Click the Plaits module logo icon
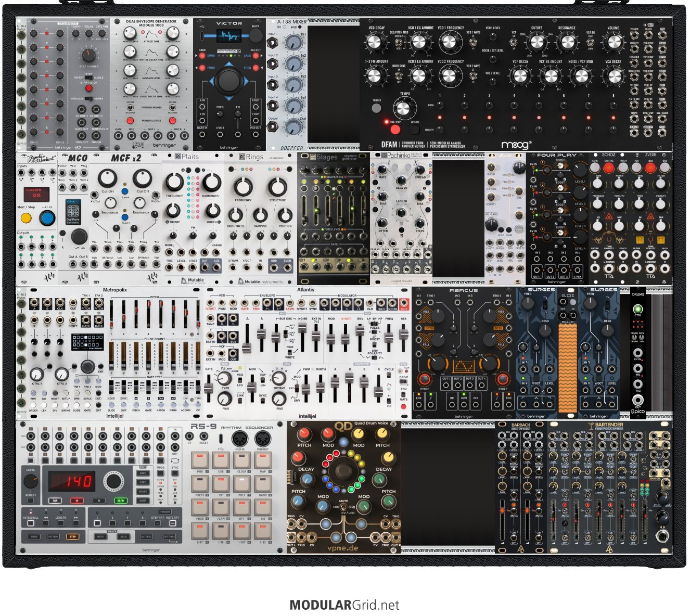This screenshot has height=616, width=690. coord(178,157)
